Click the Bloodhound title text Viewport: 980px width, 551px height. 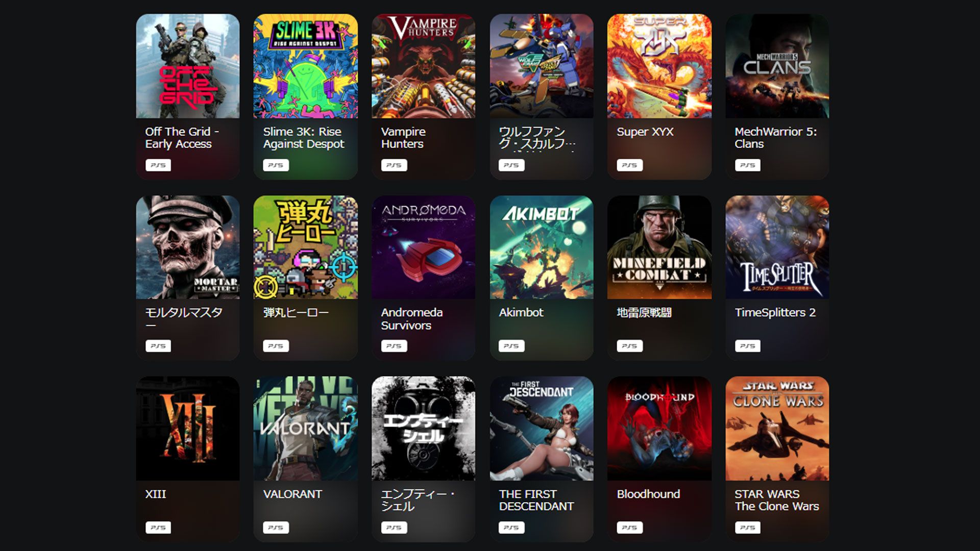[x=648, y=494]
